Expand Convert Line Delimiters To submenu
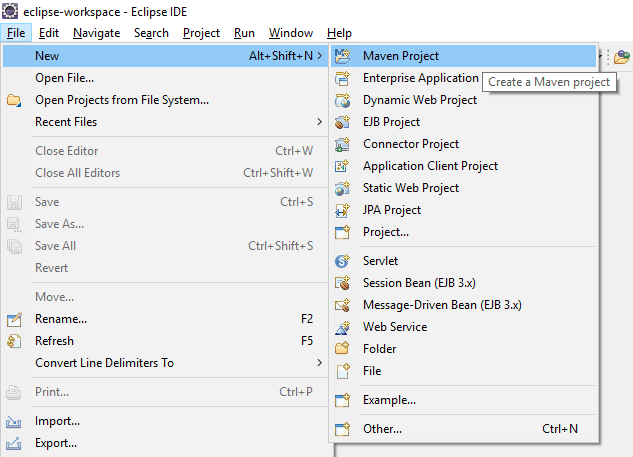 click(319, 363)
